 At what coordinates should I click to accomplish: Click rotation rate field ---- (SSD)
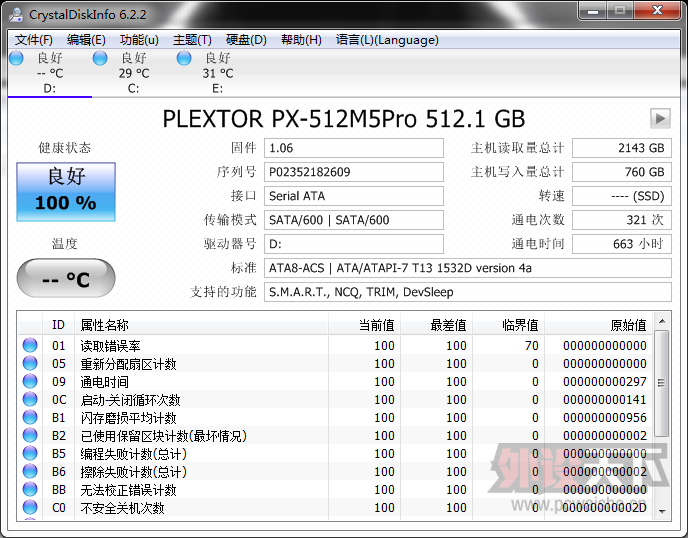[x=622, y=196]
